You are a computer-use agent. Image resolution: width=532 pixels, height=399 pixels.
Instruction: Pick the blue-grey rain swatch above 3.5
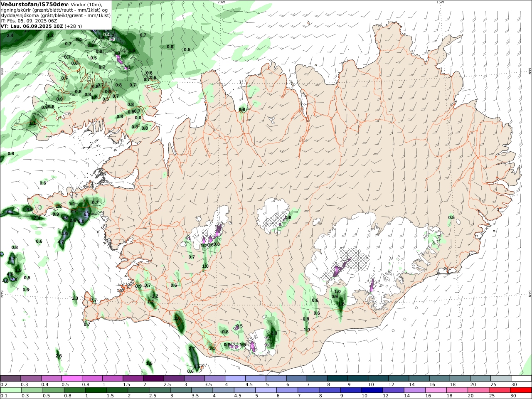coord(202,390)
